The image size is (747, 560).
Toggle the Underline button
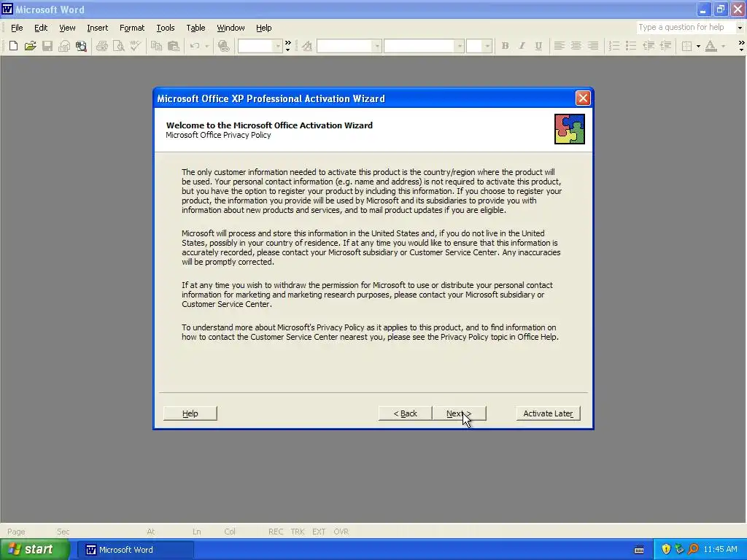pos(538,46)
